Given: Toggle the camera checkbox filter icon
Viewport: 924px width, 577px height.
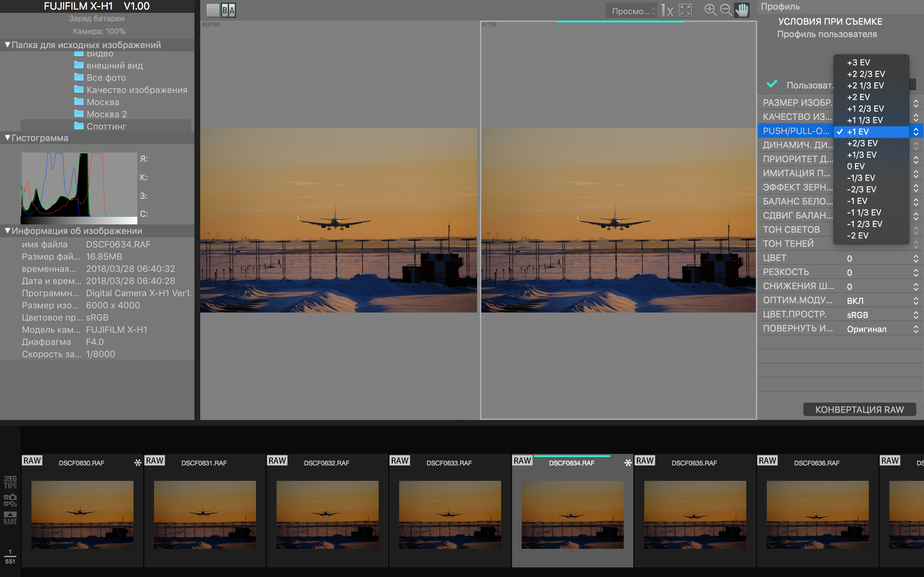Looking at the screenshot, I should point(10,500).
